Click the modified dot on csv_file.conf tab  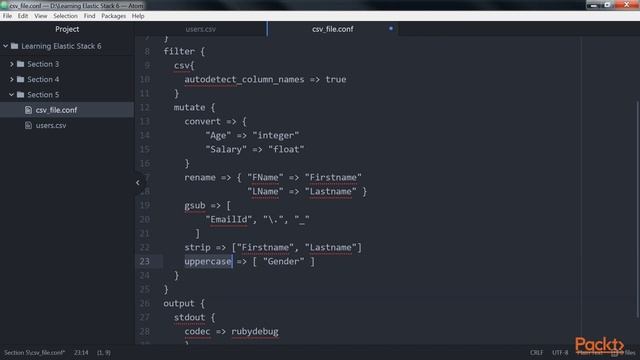pyautogui.click(x=391, y=29)
